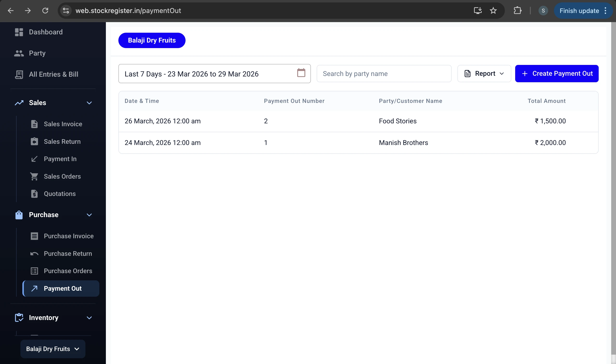Click the Sales Orders cart icon
The height and width of the screenshot is (364, 616).
[34, 176]
